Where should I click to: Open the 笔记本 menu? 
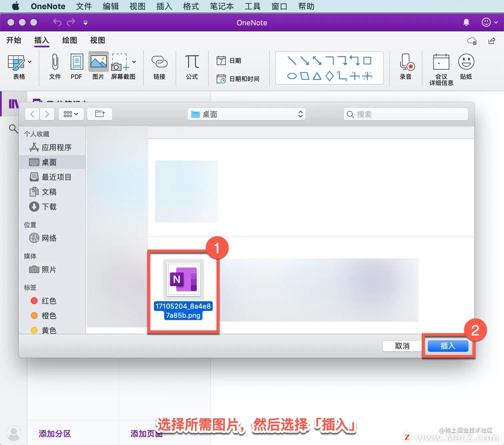click(x=222, y=6)
